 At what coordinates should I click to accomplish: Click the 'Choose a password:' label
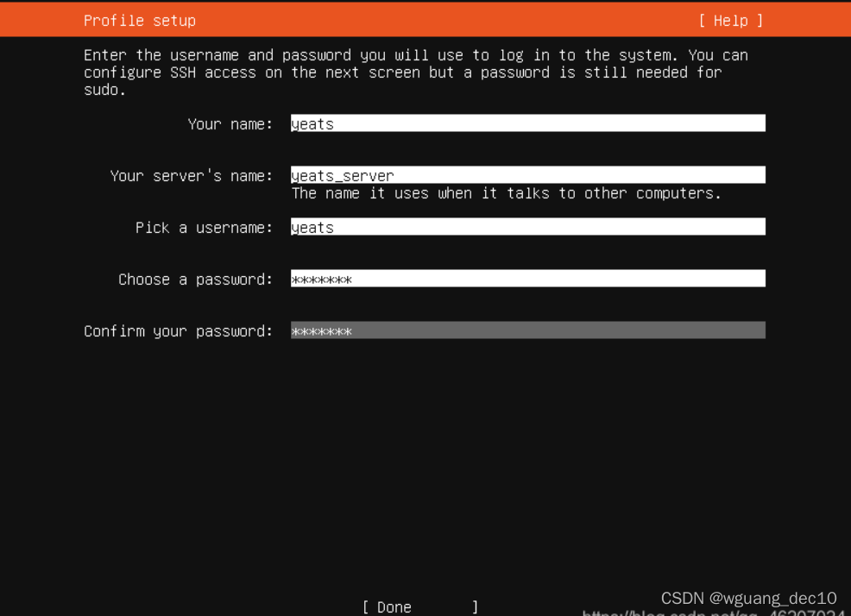tap(195, 280)
